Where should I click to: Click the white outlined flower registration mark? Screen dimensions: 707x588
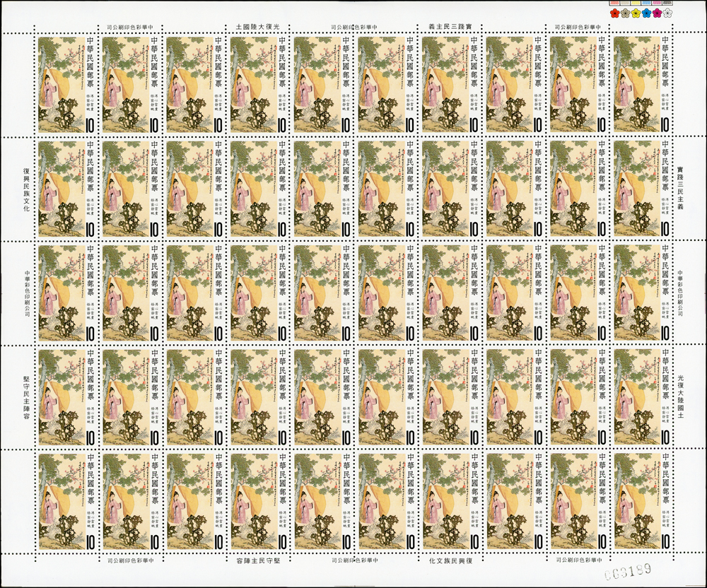point(668,13)
